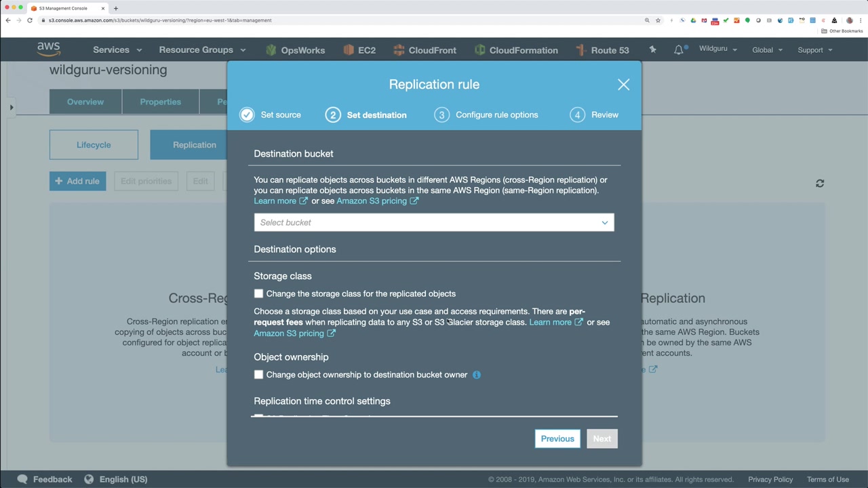This screenshot has width=868, height=488.
Task: Click the Add rule button
Action: click(77, 181)
